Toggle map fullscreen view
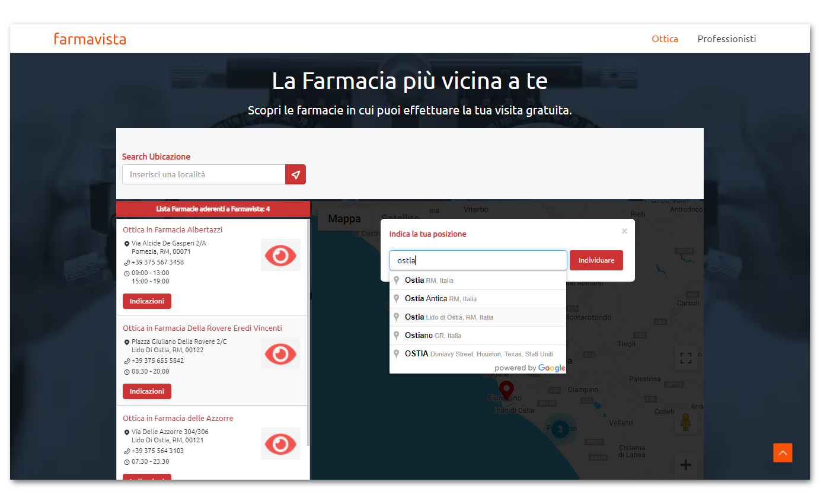The image size is (830, 504). click(686, 358)
